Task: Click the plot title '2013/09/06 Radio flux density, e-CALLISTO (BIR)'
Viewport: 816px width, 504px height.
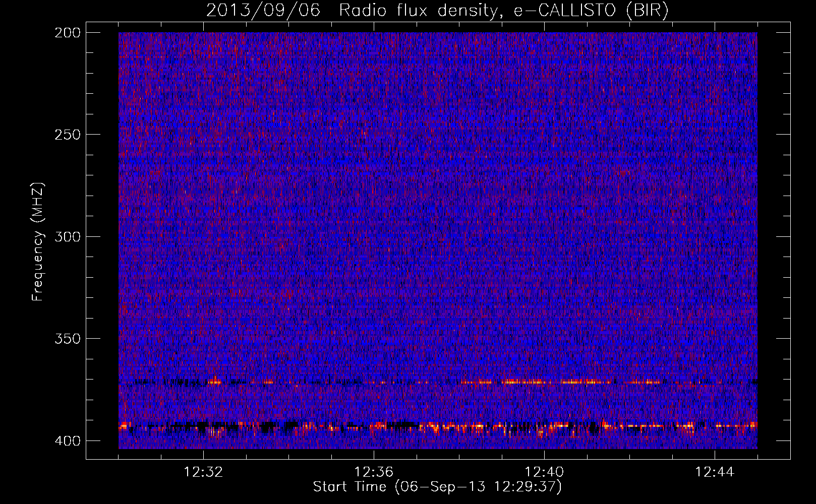Action: [x=437, y=11]
